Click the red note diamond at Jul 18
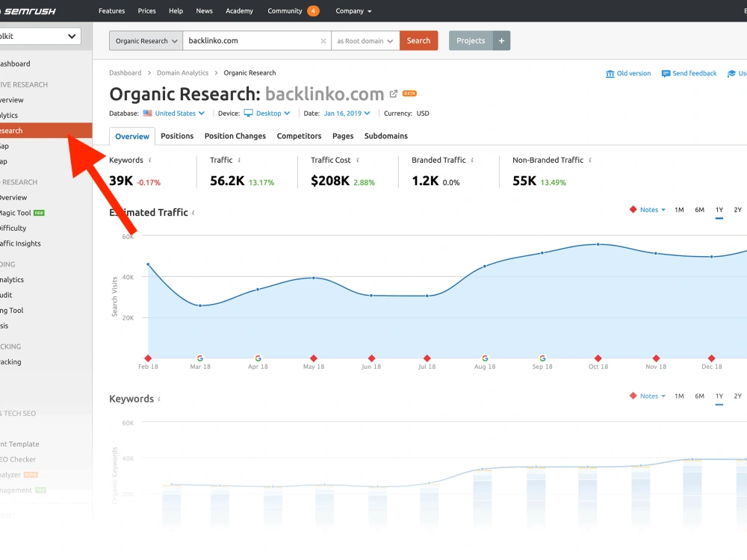This screenshot has height=560, width=747. coord(427,358)
